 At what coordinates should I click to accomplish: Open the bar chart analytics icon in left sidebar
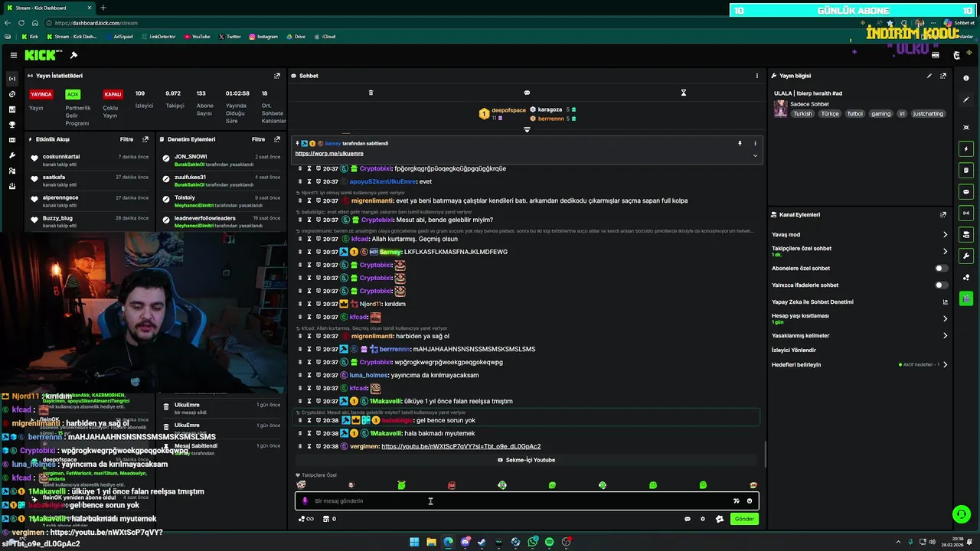[11, 109]
